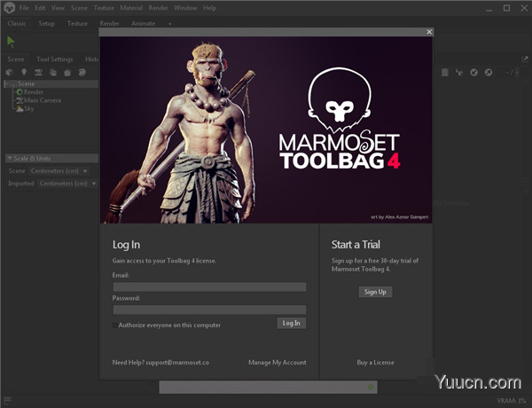Select the Render row label in scene tree
The height and width of the screenshot is (408, 532).
tap(34, 92)
